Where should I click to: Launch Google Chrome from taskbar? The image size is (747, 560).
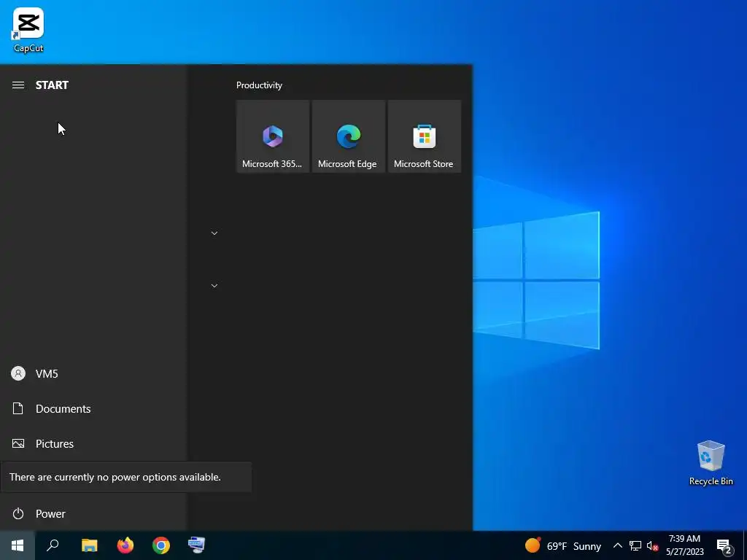pyautogui.click(x=161, y=545)
